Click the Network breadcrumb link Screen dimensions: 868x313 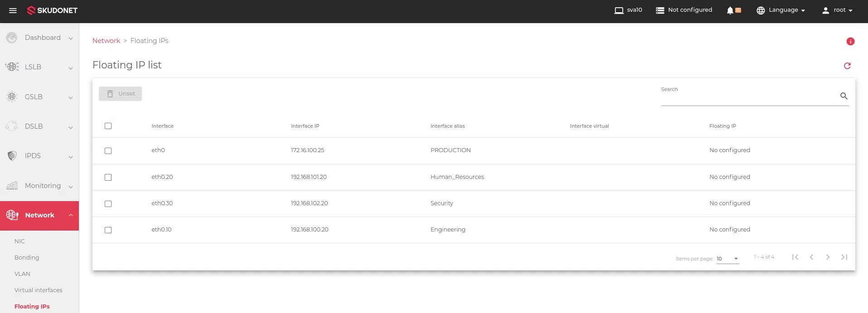106,41
